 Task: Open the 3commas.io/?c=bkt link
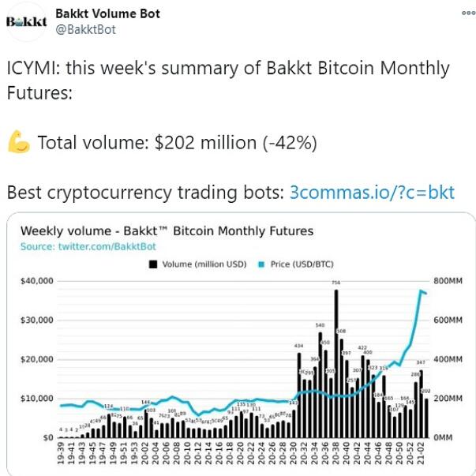click(373, 193)
